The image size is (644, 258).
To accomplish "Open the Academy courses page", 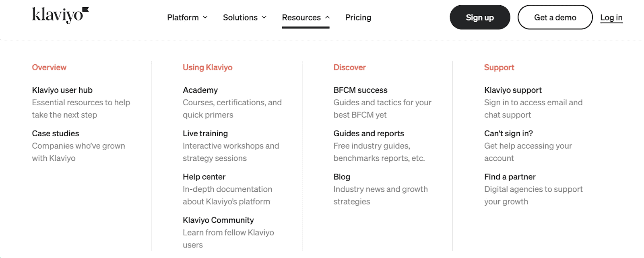I will 200,90.
